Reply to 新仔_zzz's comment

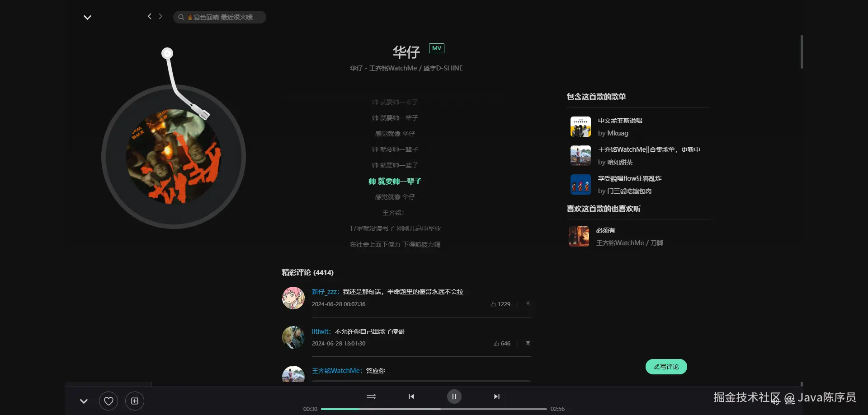(528, 304)
